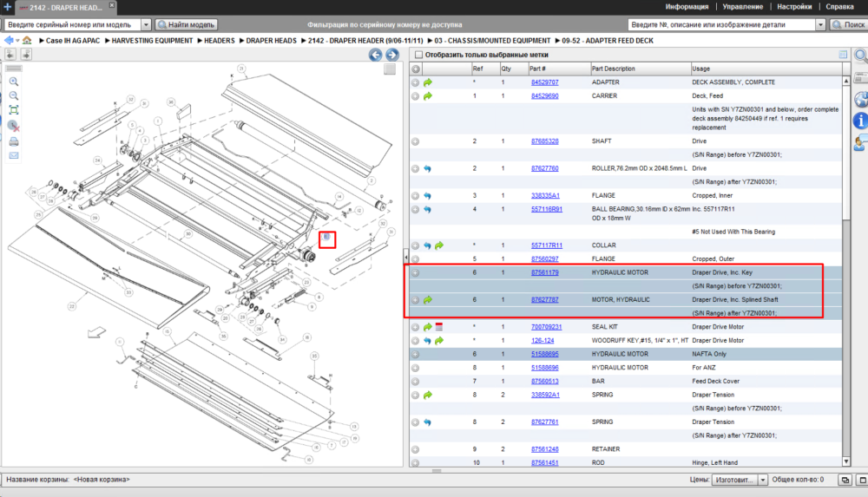The image size is (868, 497).
Task: Open part number link 700709231
Action: click(x=546, y=327)
